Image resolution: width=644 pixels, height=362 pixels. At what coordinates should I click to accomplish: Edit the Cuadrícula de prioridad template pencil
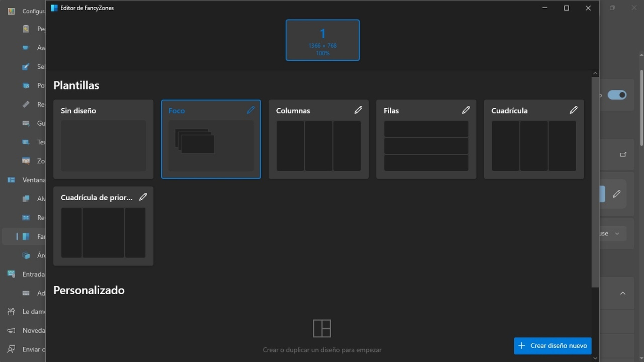coord(143,197)
